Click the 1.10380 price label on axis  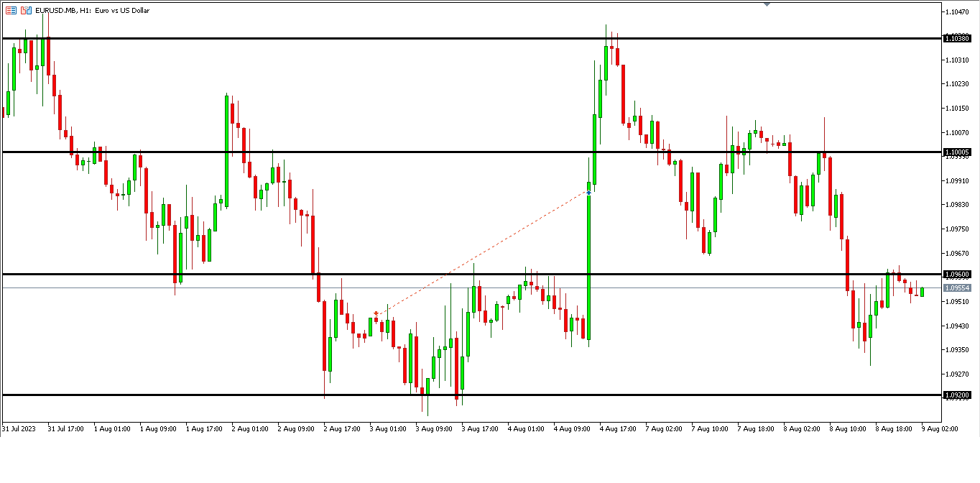(x=957, y=38)
